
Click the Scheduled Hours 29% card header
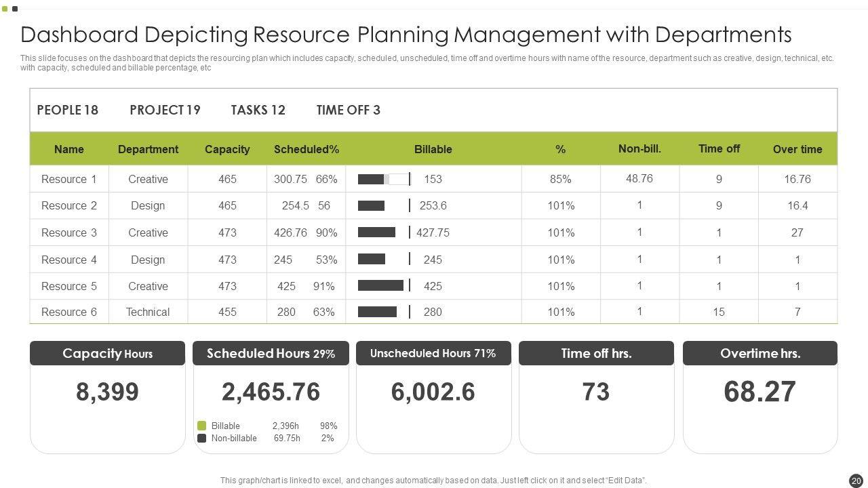click(271, 354)
